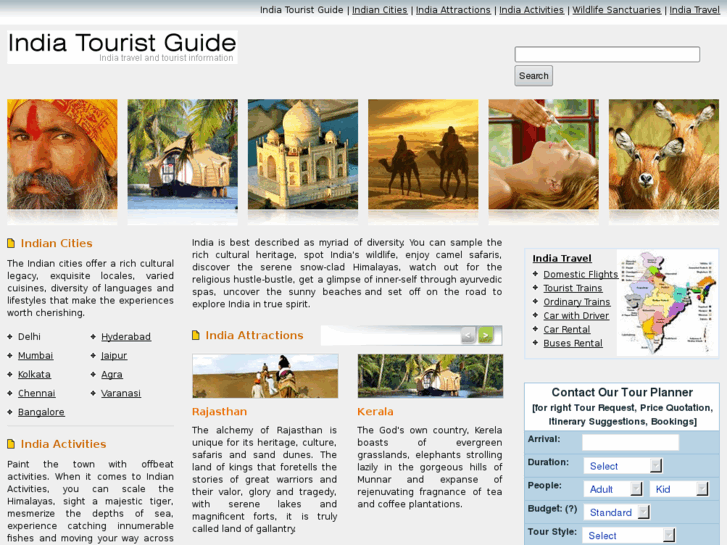Open the Buses Rental link
This screenshot has height=545, width=727.
[x=573, y=343]
